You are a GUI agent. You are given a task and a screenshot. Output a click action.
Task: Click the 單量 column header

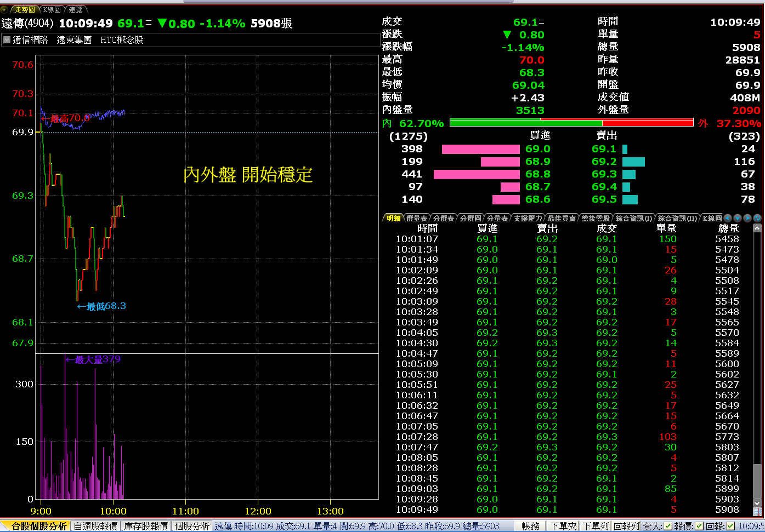pyautogui.click(x=666, y=228)
